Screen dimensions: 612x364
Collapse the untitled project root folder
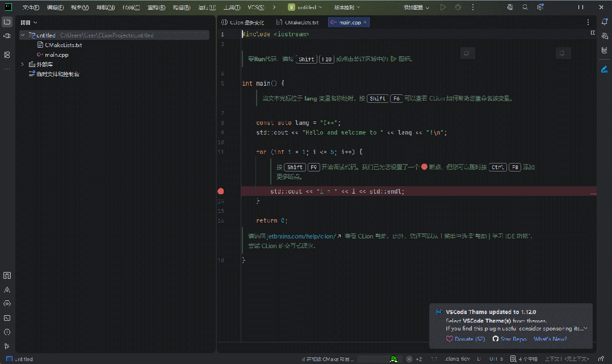pyautogui.click(x=23, y=35)
